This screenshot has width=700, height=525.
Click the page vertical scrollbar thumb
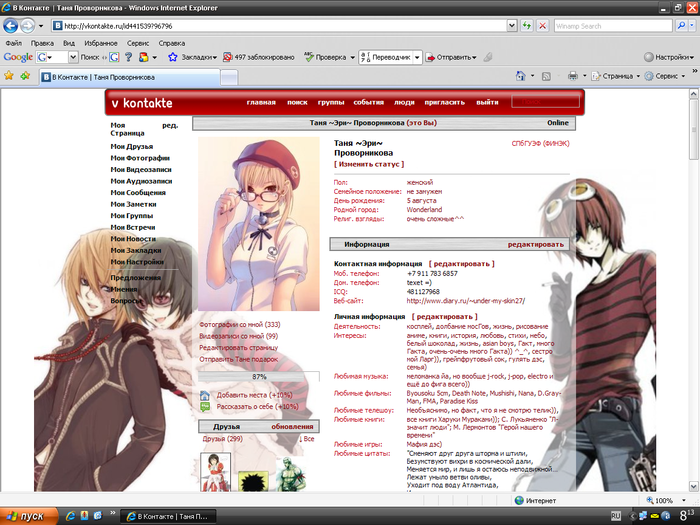coord(693,129)
